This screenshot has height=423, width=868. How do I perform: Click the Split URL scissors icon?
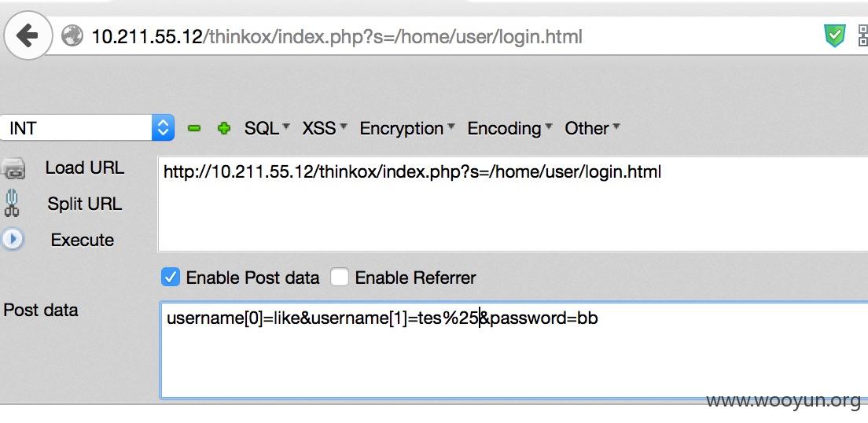tap(12, 203)
